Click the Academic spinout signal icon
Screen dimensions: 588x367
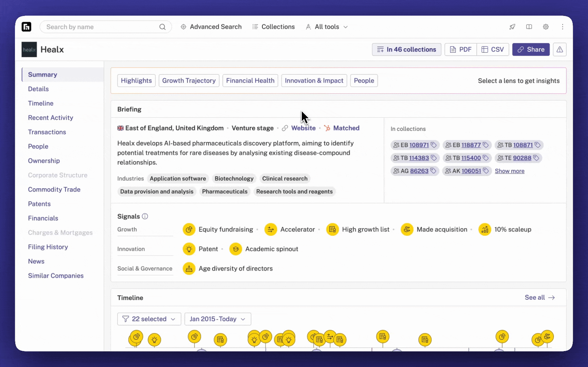pyautogui.click(x=236, y=249)
